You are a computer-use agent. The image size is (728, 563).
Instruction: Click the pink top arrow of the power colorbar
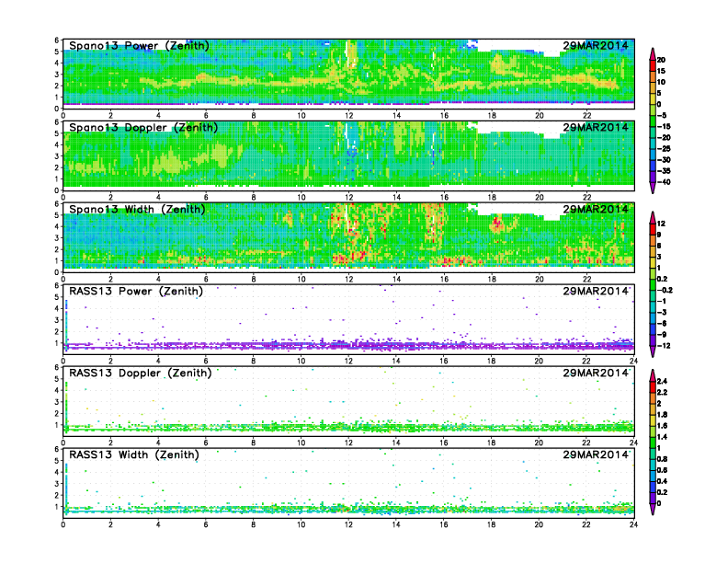(x=653, y=53)
